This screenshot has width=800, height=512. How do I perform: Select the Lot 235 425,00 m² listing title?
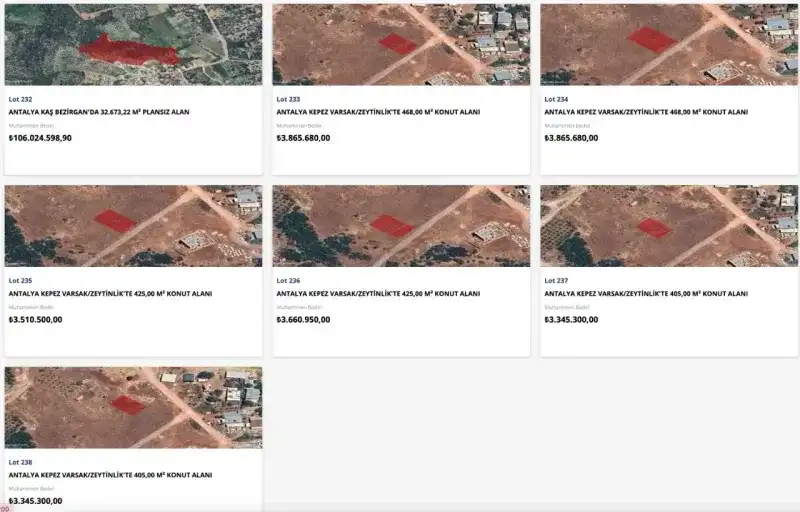110,294
